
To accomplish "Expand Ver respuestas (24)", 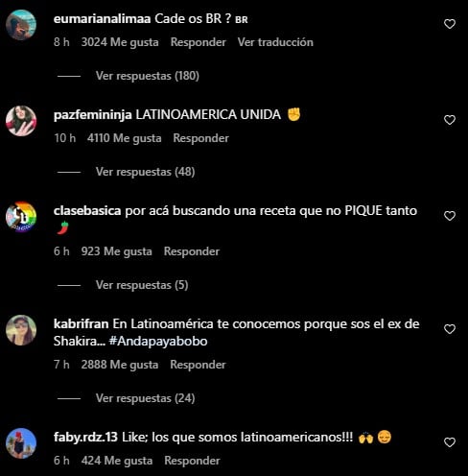I will pos(145,398).
